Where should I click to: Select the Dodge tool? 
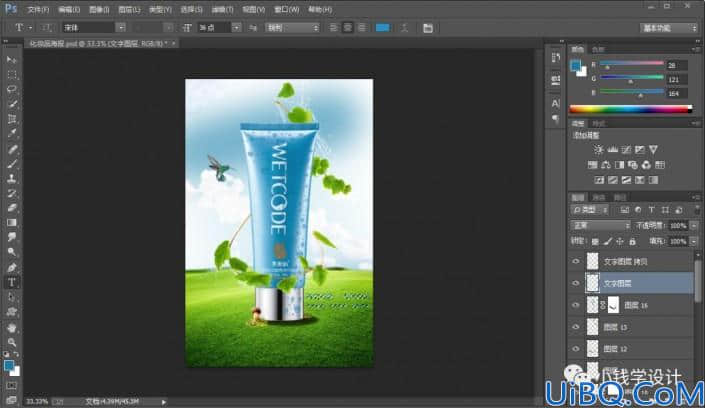pyautogui.click(x=12, y=252)
